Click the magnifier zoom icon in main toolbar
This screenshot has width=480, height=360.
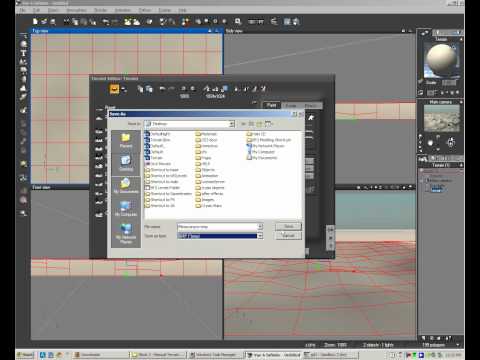238,22
